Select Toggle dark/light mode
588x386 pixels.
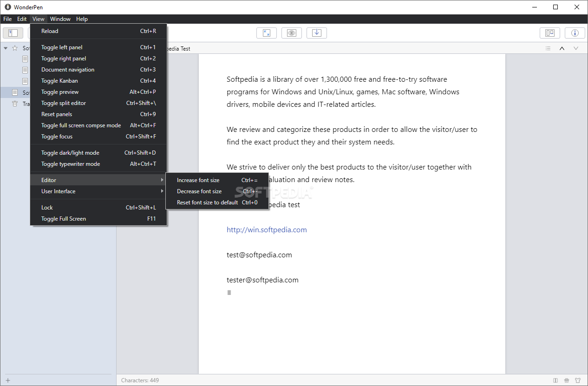[x=98, y=153]
